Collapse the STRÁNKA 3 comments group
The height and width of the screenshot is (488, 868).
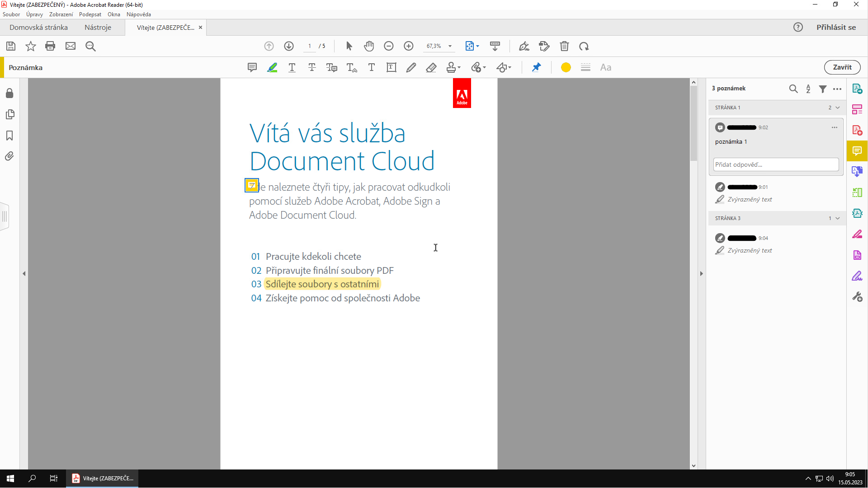coord(838,218)
